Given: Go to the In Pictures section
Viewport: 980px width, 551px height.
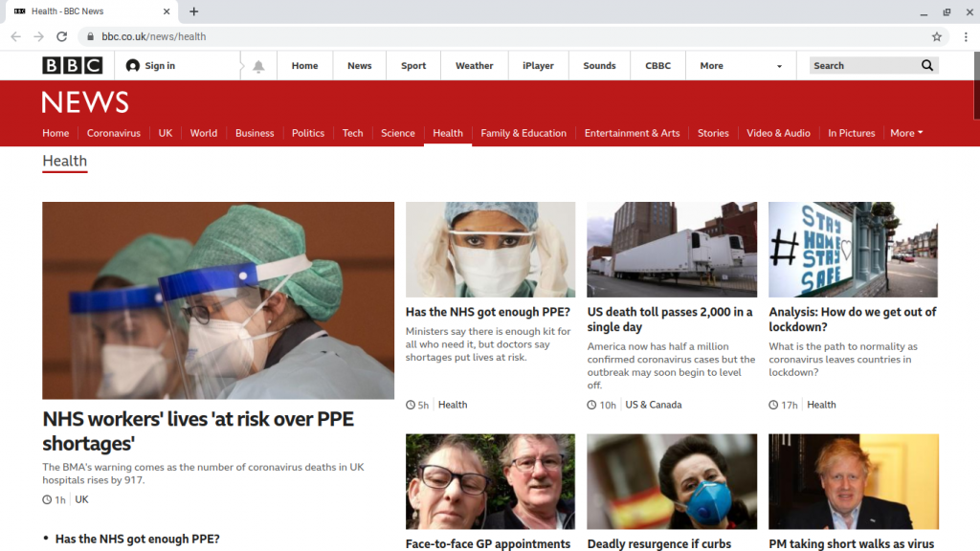Looking at the screenshot, I should point(851,133).
